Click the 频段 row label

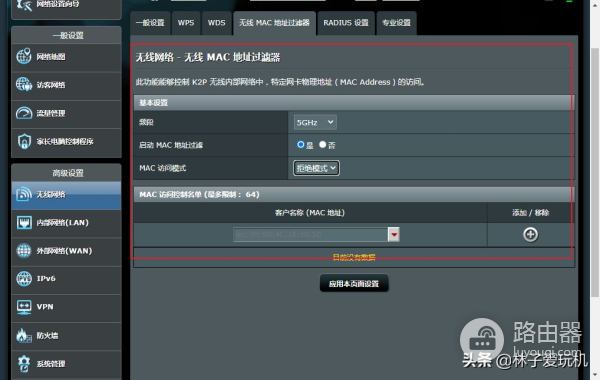pos(146,122)
